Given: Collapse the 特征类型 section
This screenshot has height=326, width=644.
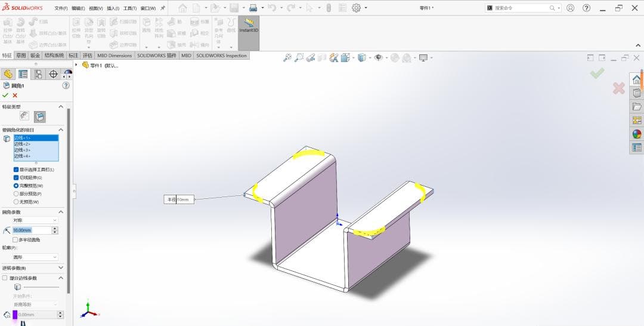Looking at the screenshot, I should [61, 106].
